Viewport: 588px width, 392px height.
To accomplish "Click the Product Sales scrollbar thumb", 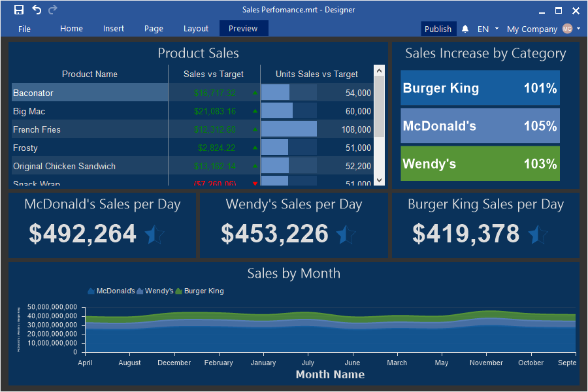I will click(x=379, y=106).
